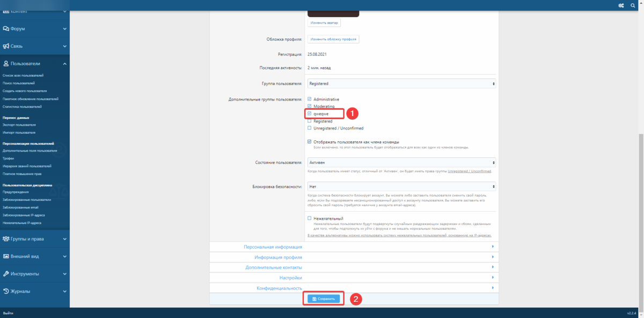644x318 pixels.
Task: Click the Выйти logout link
Action: 8,313
